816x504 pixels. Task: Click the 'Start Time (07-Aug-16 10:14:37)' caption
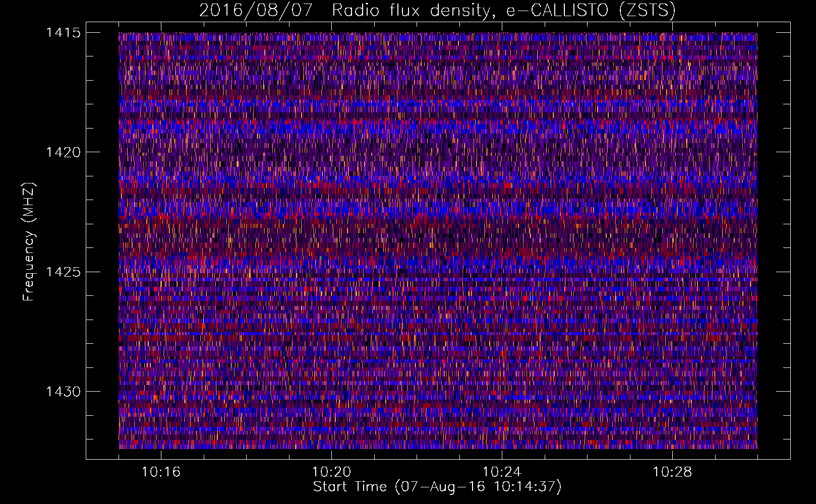437,487
